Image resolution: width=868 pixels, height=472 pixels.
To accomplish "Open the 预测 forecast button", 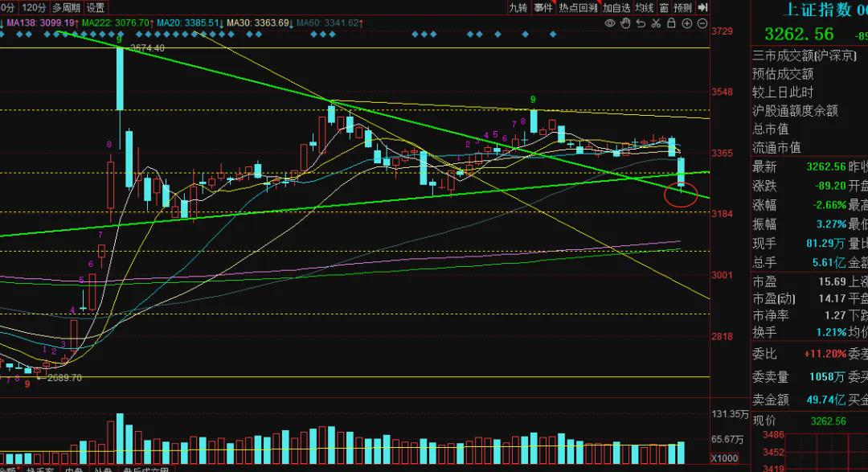I will click(x=682, y=7).
